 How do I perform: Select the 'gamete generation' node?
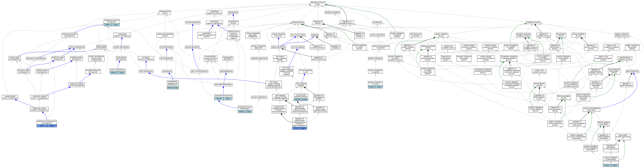(192, 47)
